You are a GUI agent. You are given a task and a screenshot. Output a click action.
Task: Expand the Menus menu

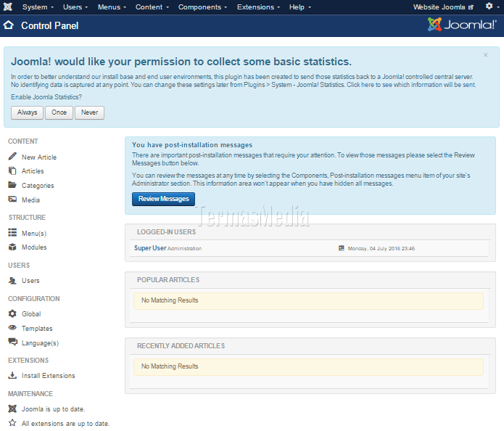tap(112, 7)
